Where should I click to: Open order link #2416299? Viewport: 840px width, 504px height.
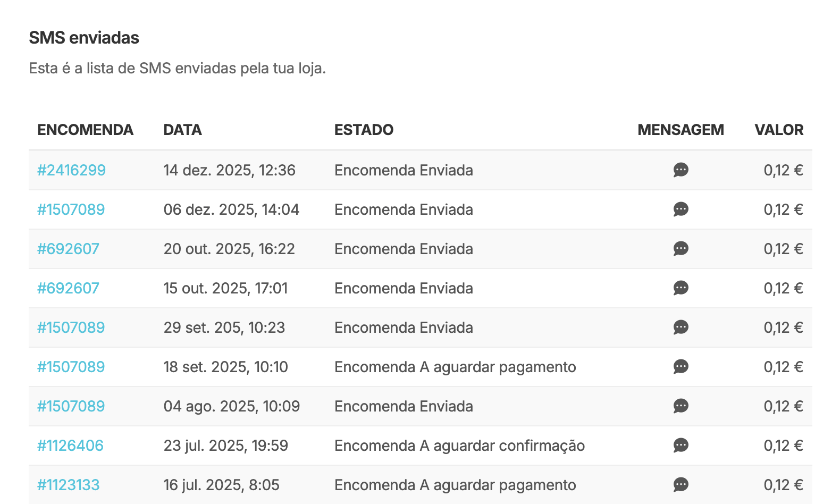tap(71, 170)
